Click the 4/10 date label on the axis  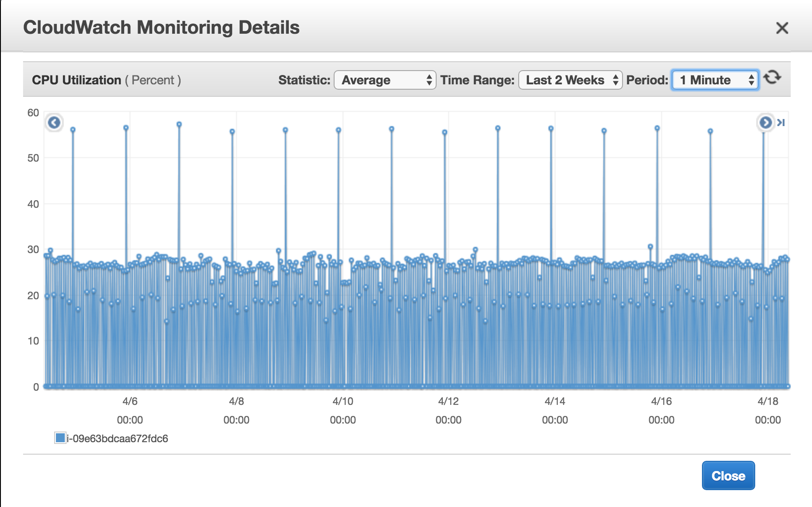click(343, 401)
